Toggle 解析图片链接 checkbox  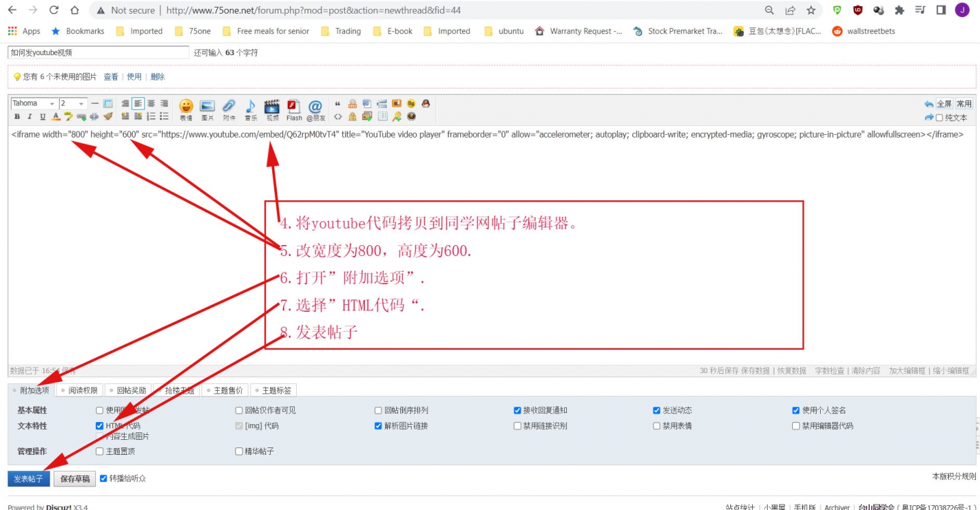tap(378, 426)
